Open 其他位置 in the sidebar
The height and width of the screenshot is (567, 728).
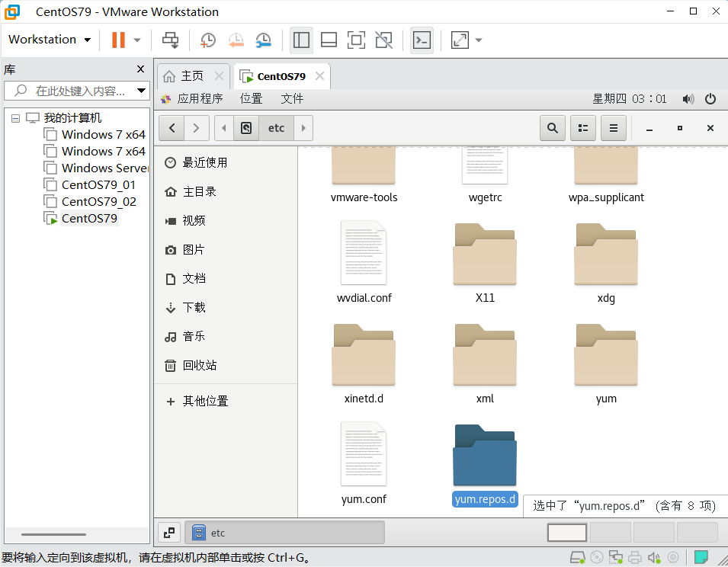click(x=226, y=401)
